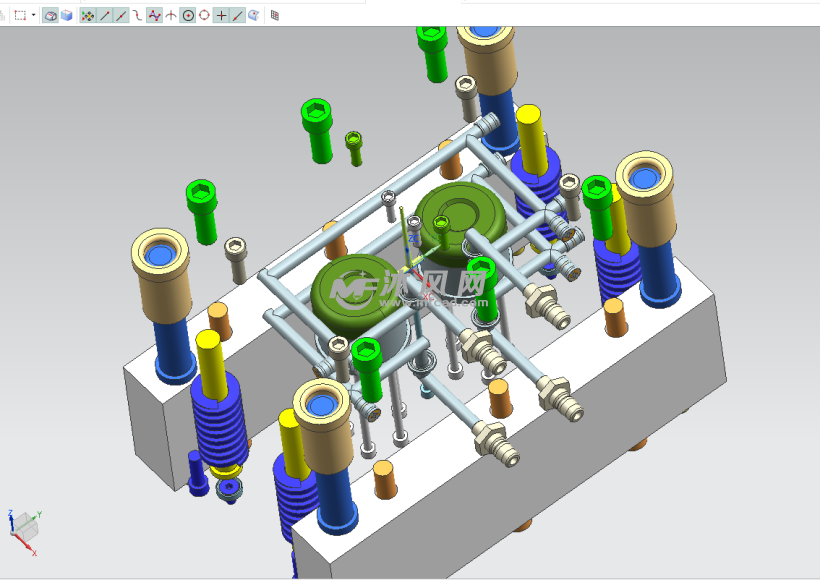Enable Control Point snap with zigzag icon
This screenshot has height=580, width=820.
154,15
